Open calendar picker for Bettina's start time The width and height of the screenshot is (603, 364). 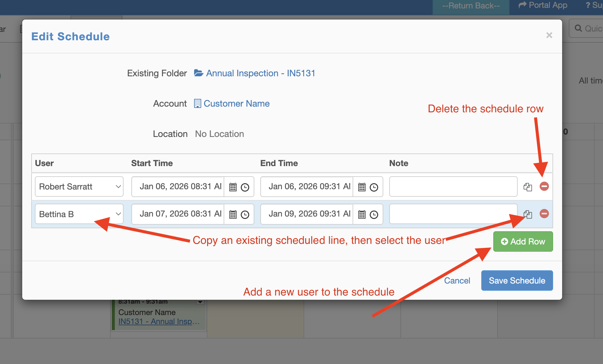point(233,214)
